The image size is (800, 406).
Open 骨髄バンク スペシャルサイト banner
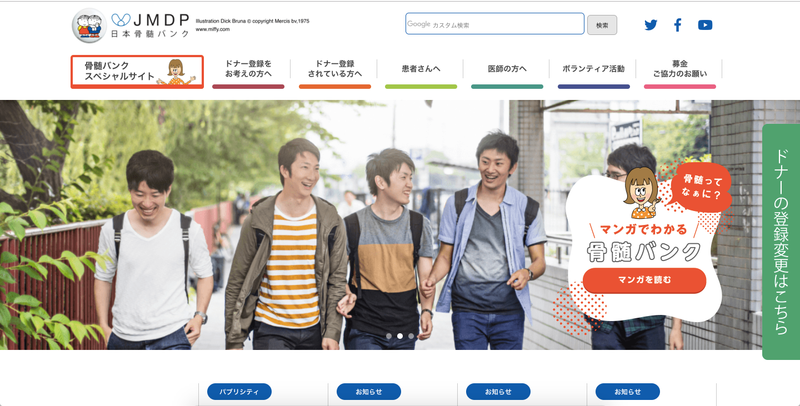pos(137,72)
